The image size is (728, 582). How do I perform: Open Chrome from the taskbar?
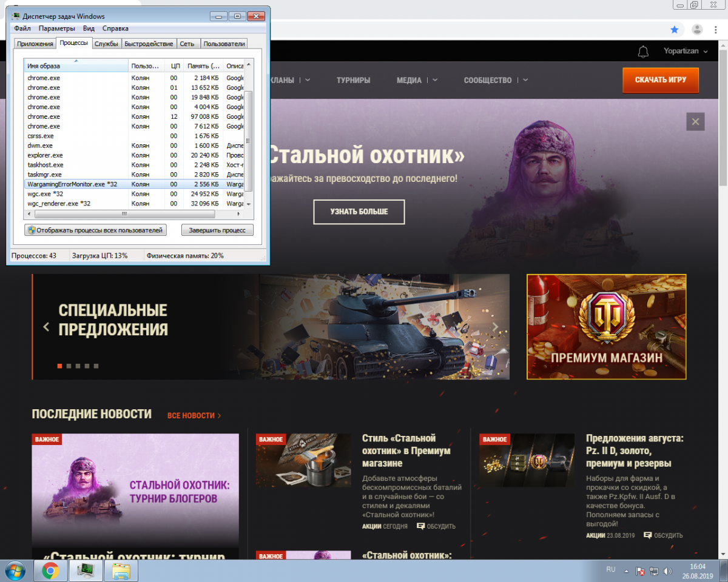(50, 570)
